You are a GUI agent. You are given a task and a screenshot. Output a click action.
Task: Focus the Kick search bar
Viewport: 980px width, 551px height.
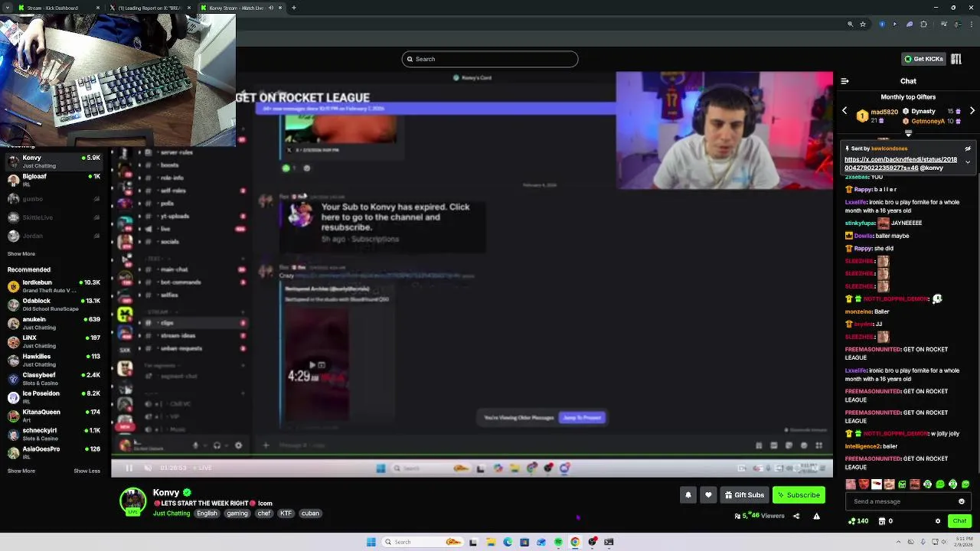pos(490,59)
